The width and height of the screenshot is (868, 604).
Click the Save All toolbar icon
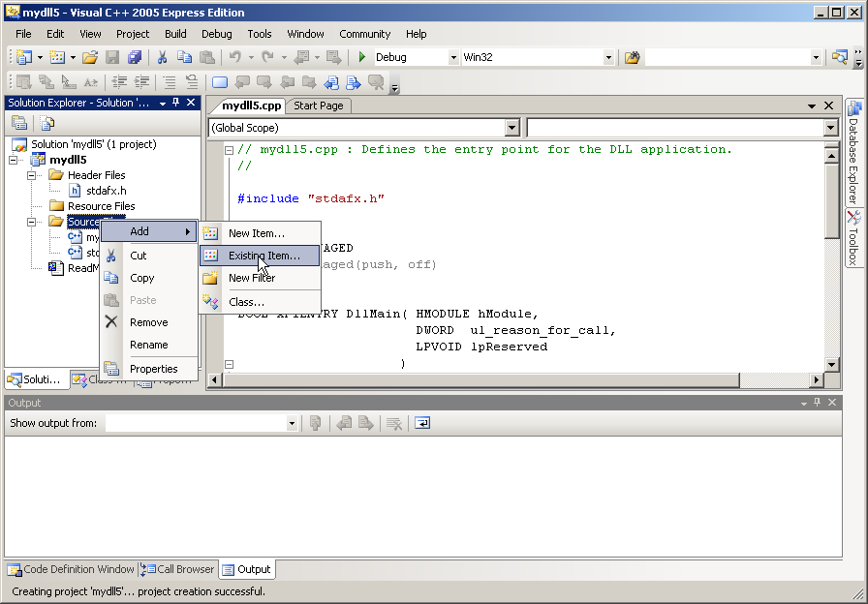(135, 57)
